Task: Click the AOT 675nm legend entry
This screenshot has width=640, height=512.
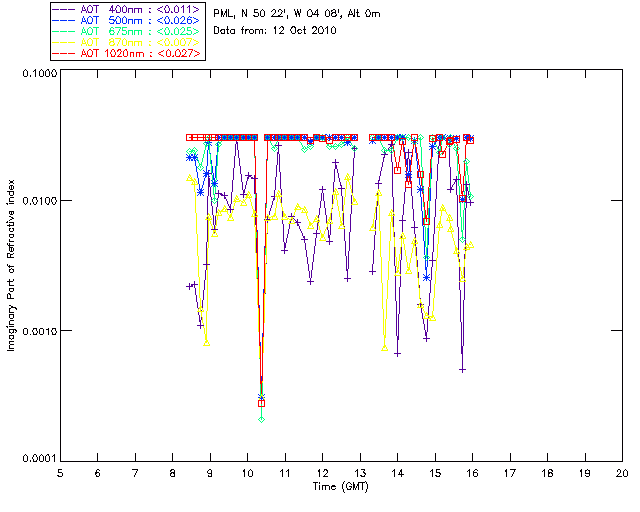Action: click(127, 31)
